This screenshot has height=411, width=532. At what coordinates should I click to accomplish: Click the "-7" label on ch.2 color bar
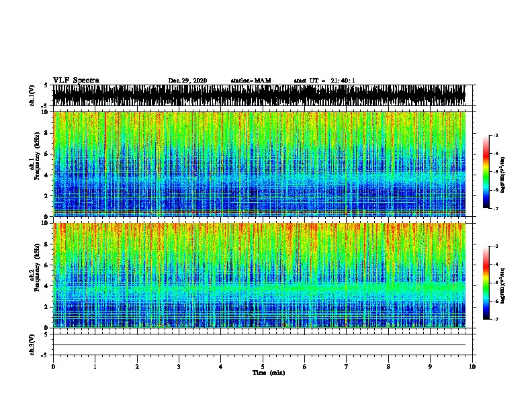pyautogui.click(x=495, y=319)
